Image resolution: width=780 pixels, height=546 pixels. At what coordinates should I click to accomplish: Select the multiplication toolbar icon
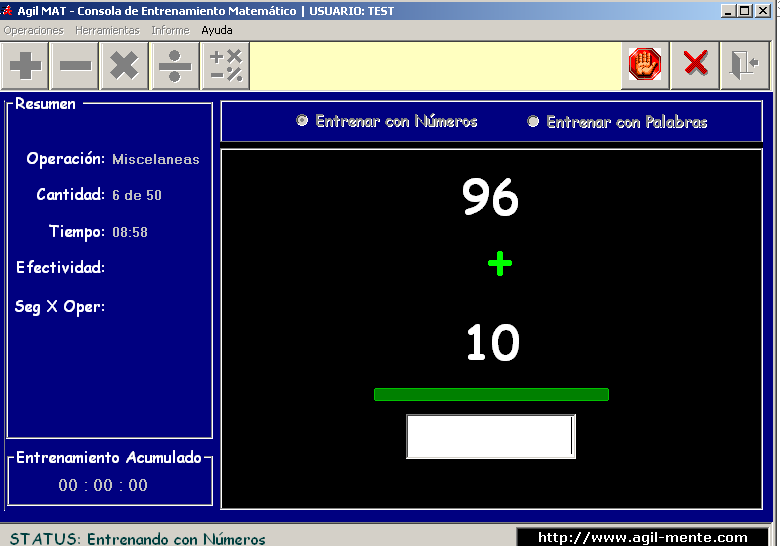pos(124,66)
